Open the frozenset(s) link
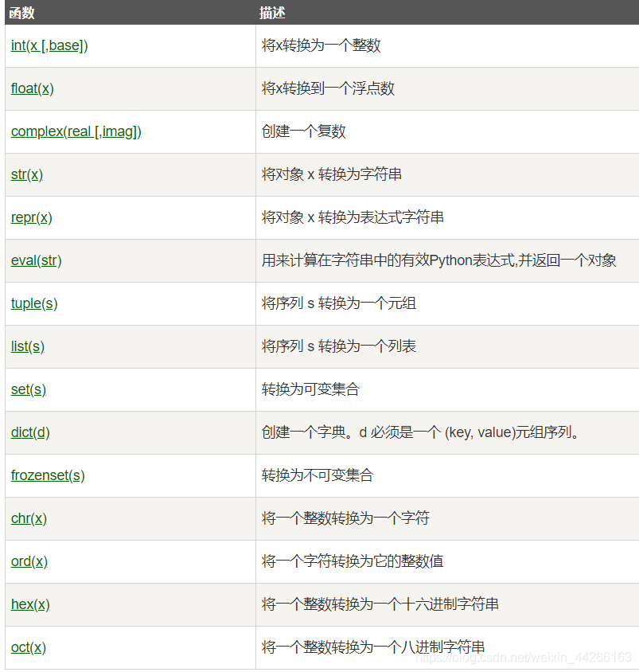This screenshot has height=672, width=639. [x=48, y=475]
